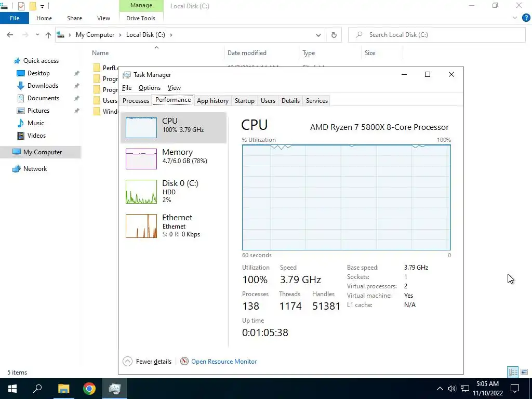Open Task Manager Options menu

pos(150,88)
